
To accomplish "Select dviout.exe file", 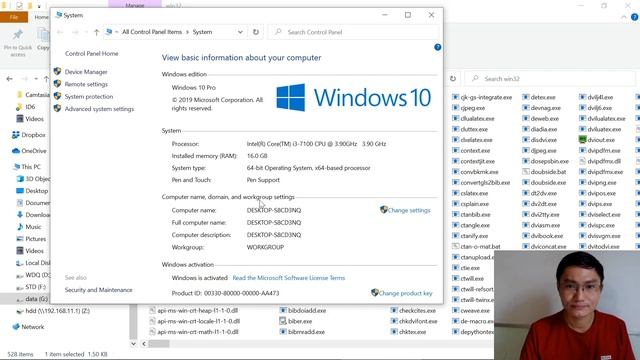I will pos(597,140).
